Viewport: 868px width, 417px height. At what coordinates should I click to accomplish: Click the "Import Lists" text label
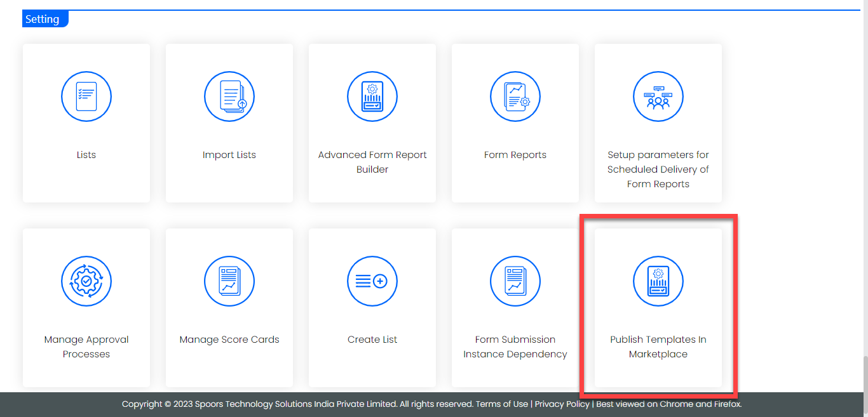pyautogui.click(x=229, y=155)
